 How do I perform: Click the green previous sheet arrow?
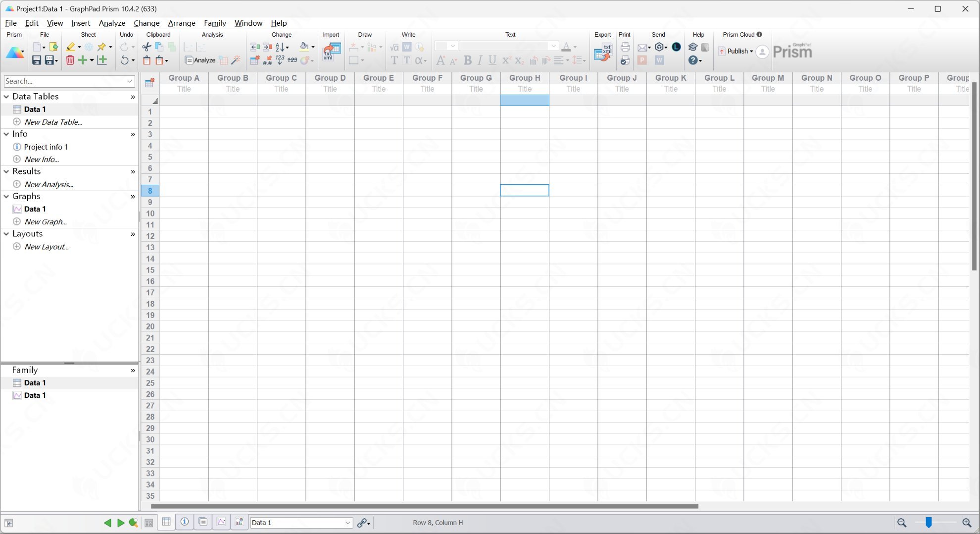107,523
